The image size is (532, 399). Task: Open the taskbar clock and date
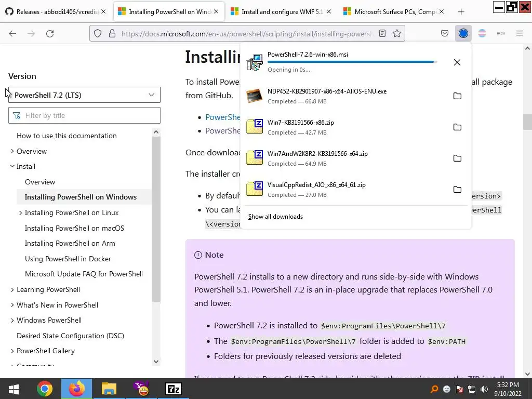508,389
